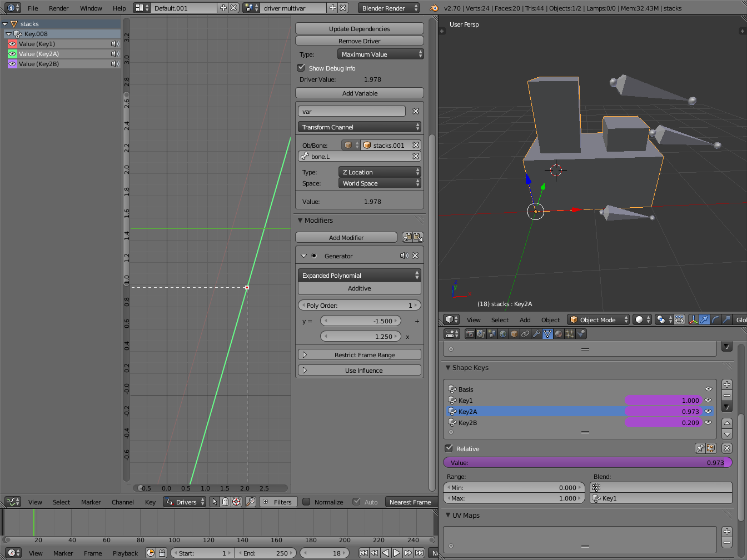
Task: Open the Render menu in top bar
Action: click(58, 8)
